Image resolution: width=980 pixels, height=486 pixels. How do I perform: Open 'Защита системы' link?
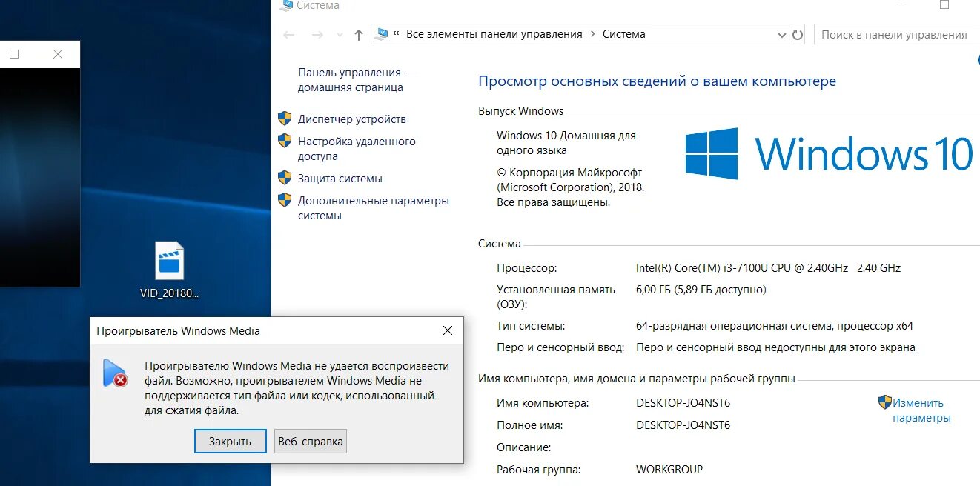point(340,179)
